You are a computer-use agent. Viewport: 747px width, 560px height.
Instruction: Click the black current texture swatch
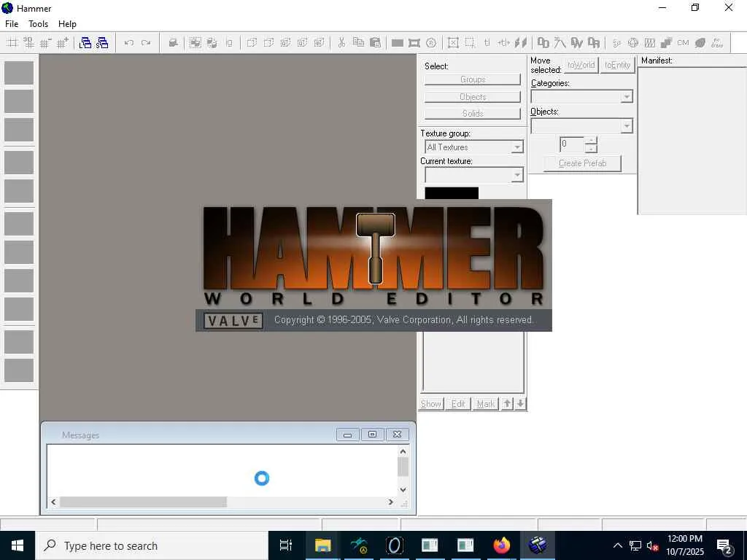coord(451,193)
